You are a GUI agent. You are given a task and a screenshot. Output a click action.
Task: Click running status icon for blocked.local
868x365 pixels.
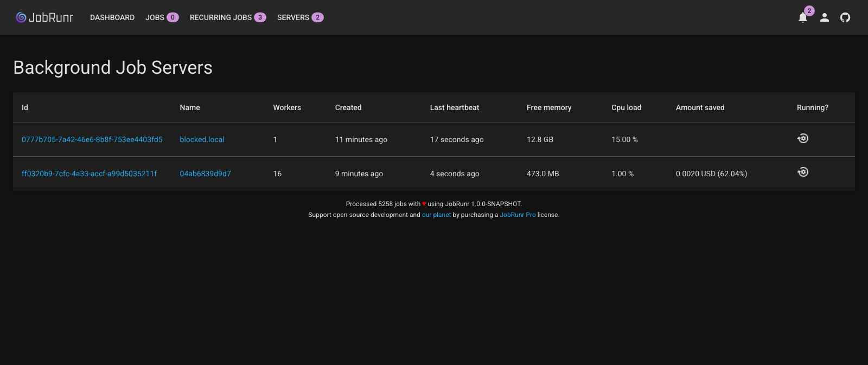[x=803, y=138]
